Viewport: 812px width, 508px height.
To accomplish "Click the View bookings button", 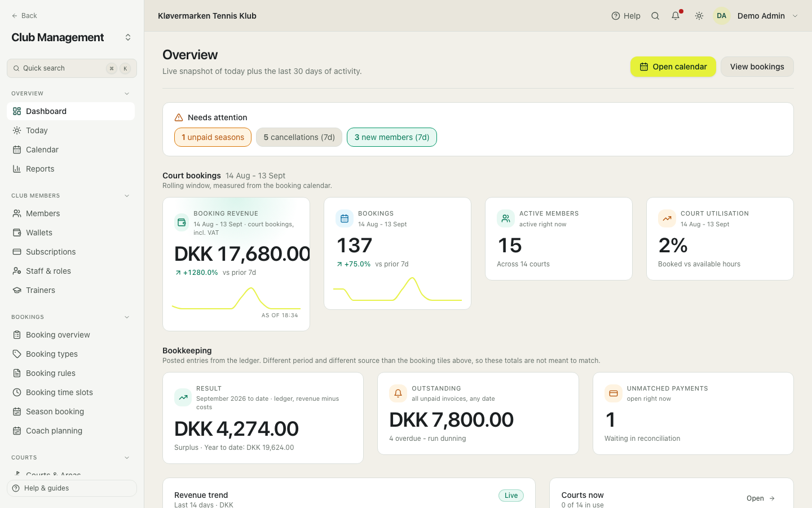I will coord(757,67).
